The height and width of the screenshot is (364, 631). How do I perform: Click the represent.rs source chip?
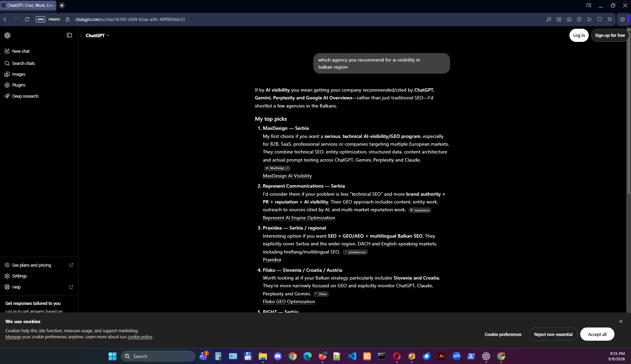[420, 210]
